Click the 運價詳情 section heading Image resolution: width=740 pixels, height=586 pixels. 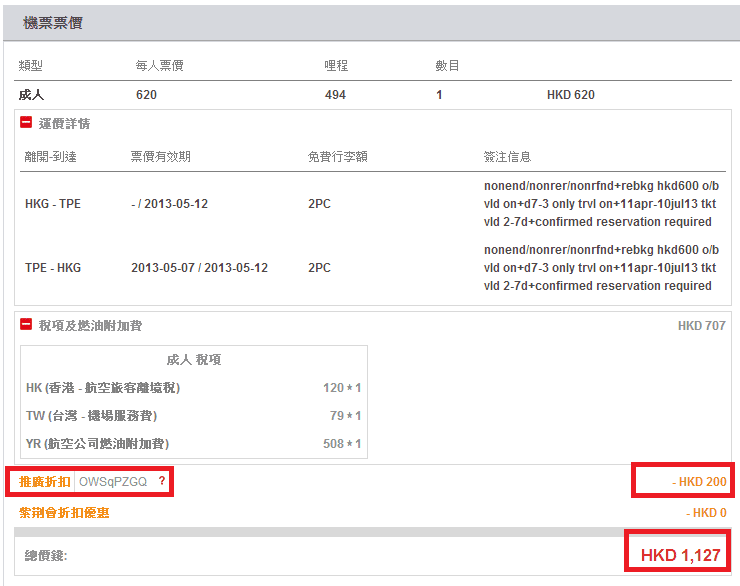click(65, 124)
